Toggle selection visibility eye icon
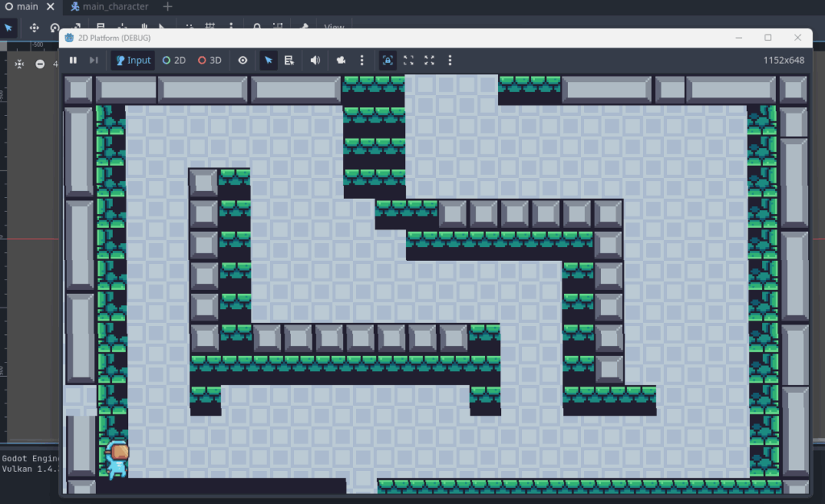 click(243, 60)
